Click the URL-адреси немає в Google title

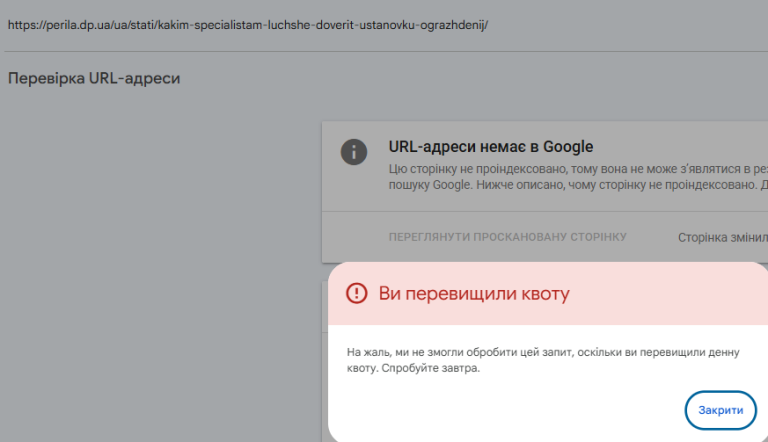pyautogui.click(x=491, y=147)
